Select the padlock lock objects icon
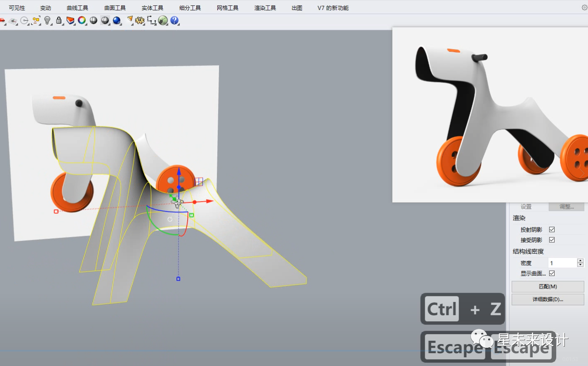Viewport: 588px width, 366px height. tap(59, 20)
